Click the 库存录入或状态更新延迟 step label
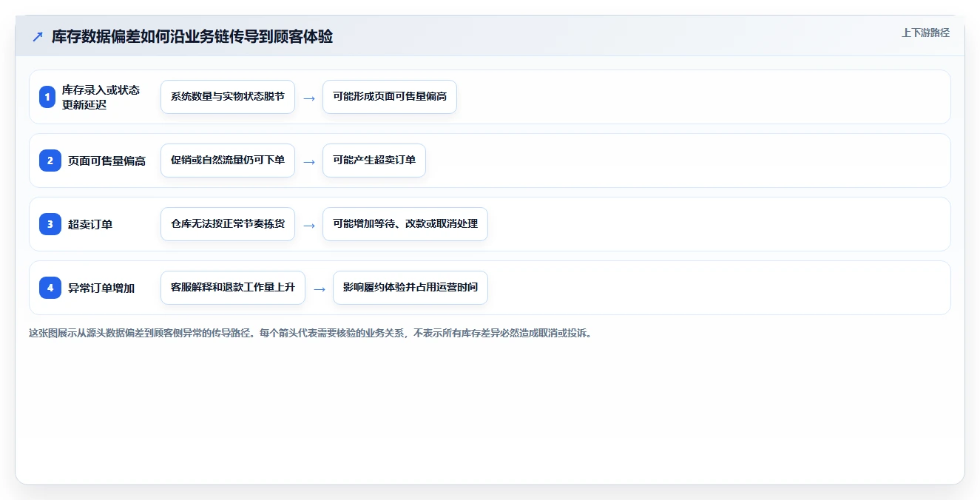 (101, 97)
